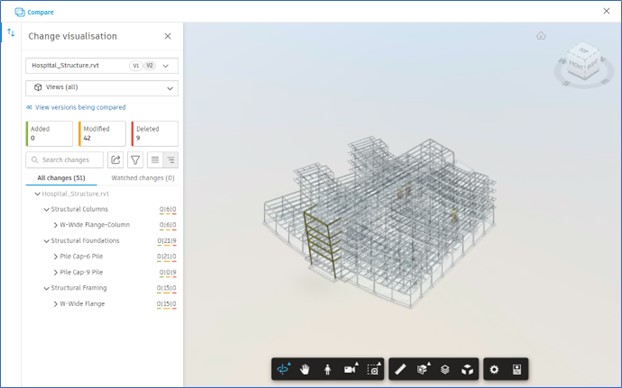Switch to First Person walk tool

coord(327,369)
